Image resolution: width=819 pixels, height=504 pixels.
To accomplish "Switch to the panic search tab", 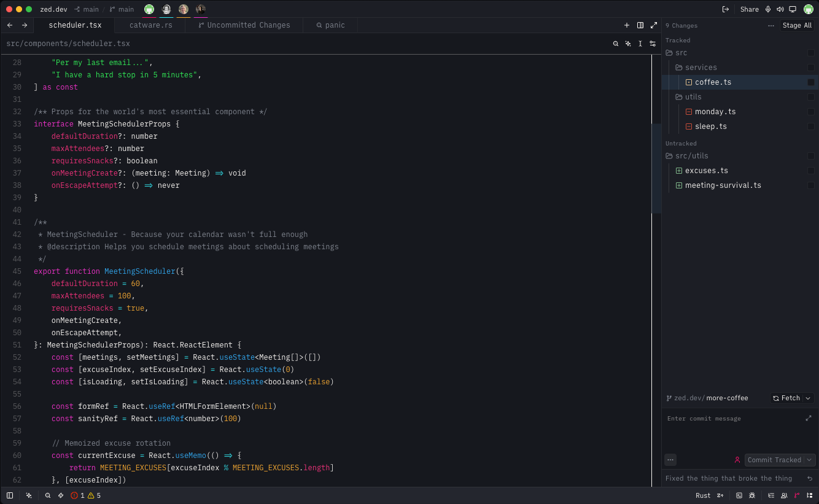I will coord(330,25).
